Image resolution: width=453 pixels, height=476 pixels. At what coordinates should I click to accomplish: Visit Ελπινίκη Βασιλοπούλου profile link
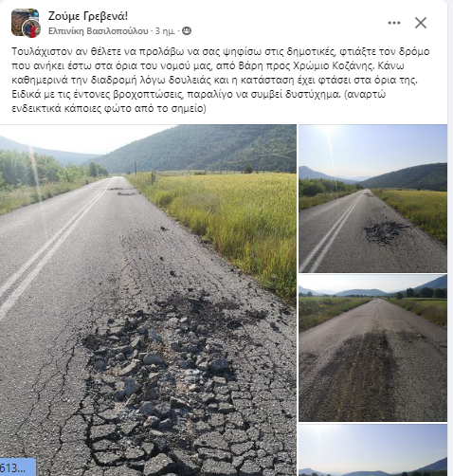pyautogui.click(x=98, y=31)
